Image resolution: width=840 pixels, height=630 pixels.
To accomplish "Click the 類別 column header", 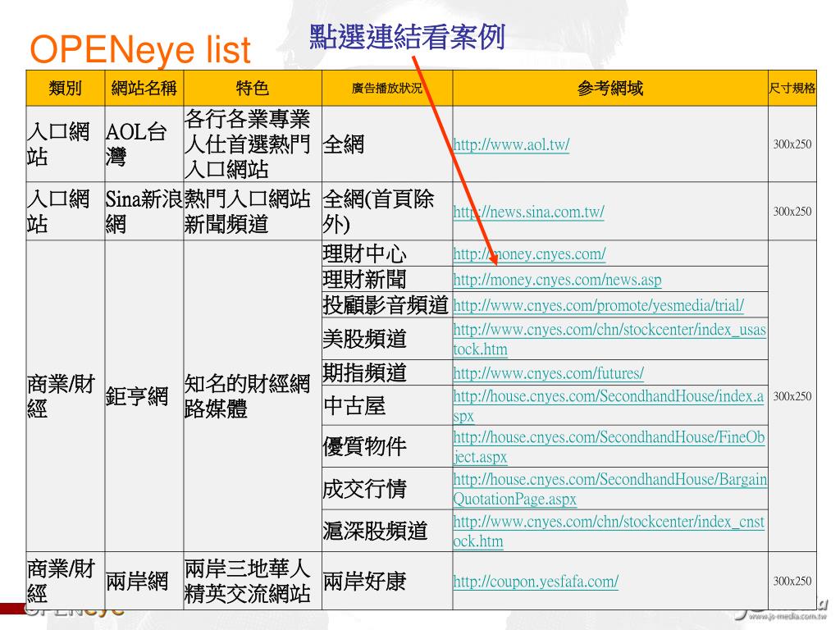I will point(66,88).
